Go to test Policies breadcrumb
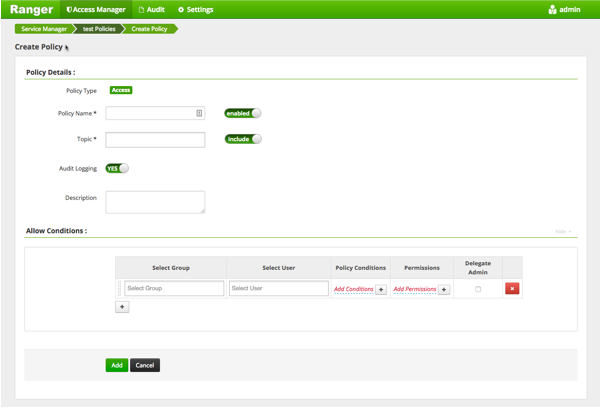Screen dimensions: 600x409 [x=101, y=29]
